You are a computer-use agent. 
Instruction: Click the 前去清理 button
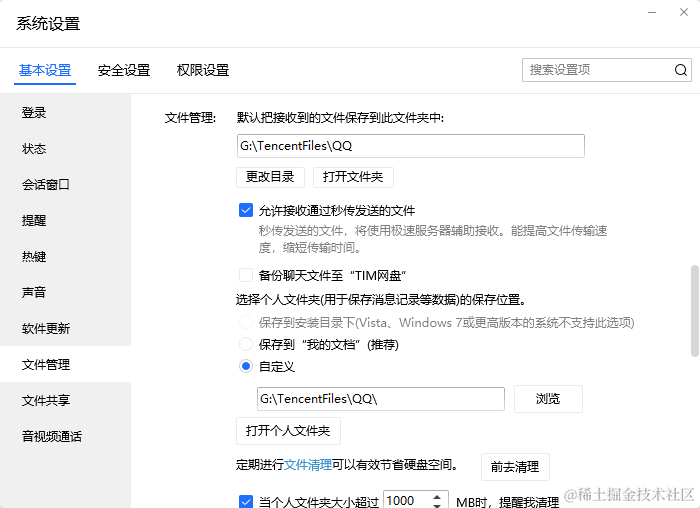coord(515,467)
